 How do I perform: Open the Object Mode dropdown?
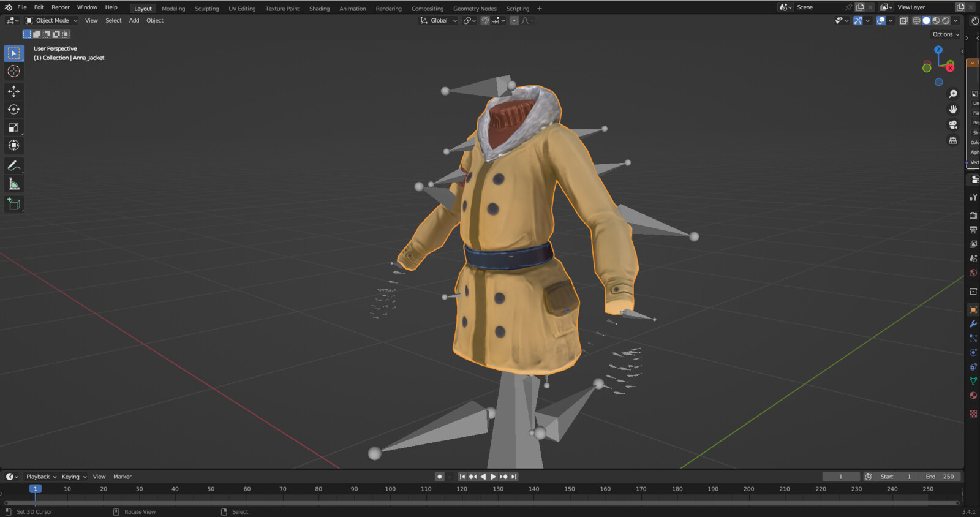point(51,21)
